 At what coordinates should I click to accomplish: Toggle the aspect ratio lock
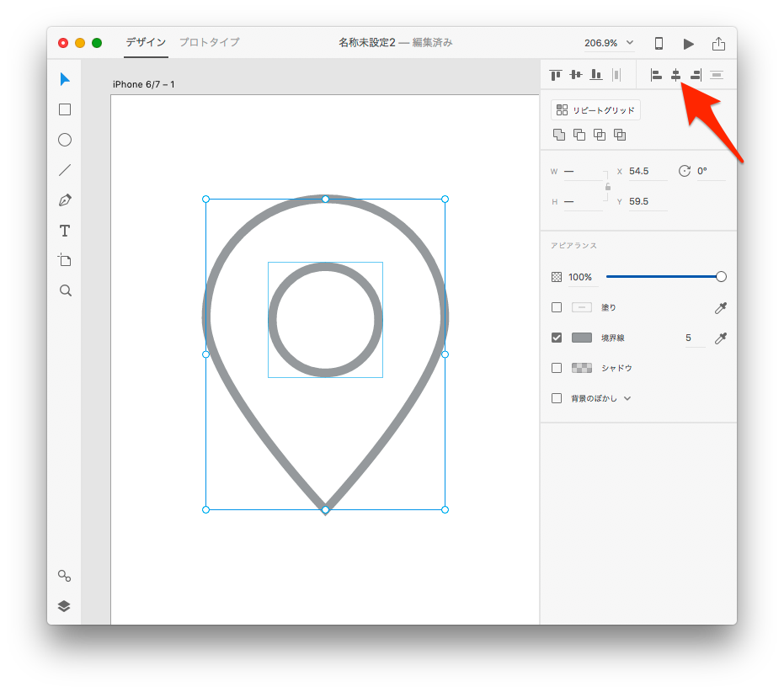point(608,187)
